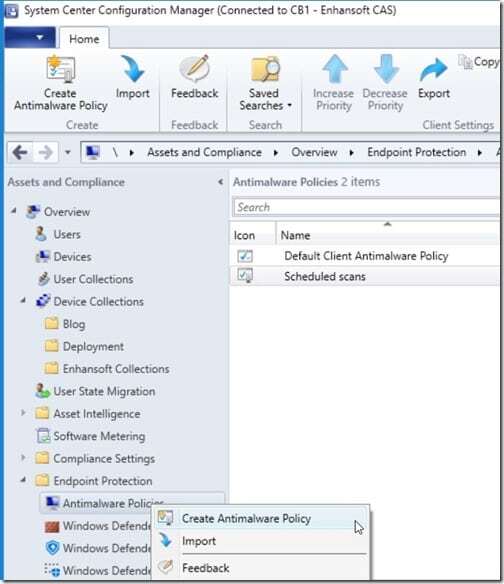Expand the Asset Intelligence node
This screenshot has width=504, height=584.
point(23,413)
